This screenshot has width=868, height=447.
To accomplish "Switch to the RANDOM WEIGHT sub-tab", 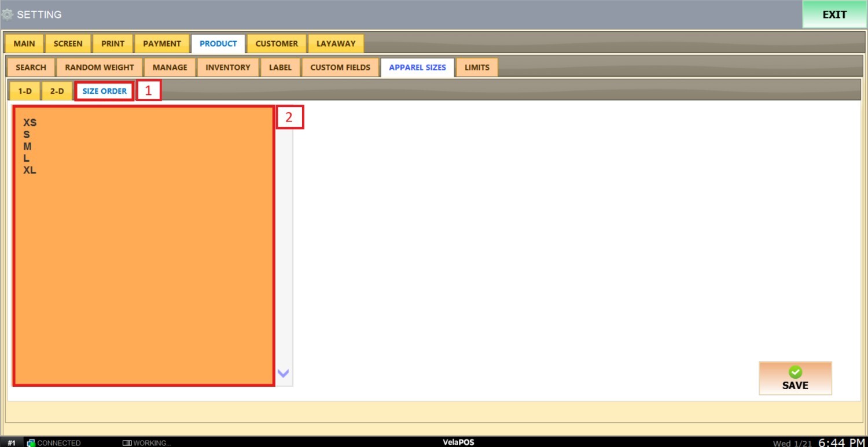I will [100, 67].
